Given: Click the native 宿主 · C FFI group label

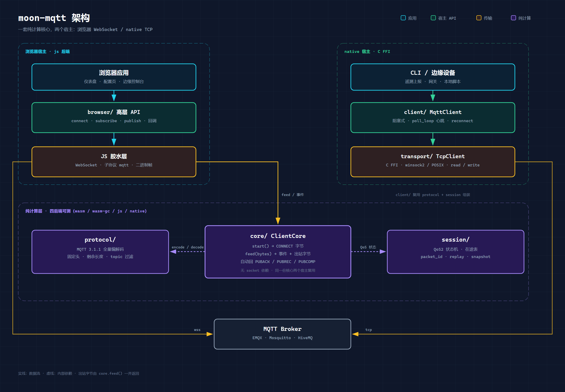Looking at the screenshot, I should (x=367, y=52).
